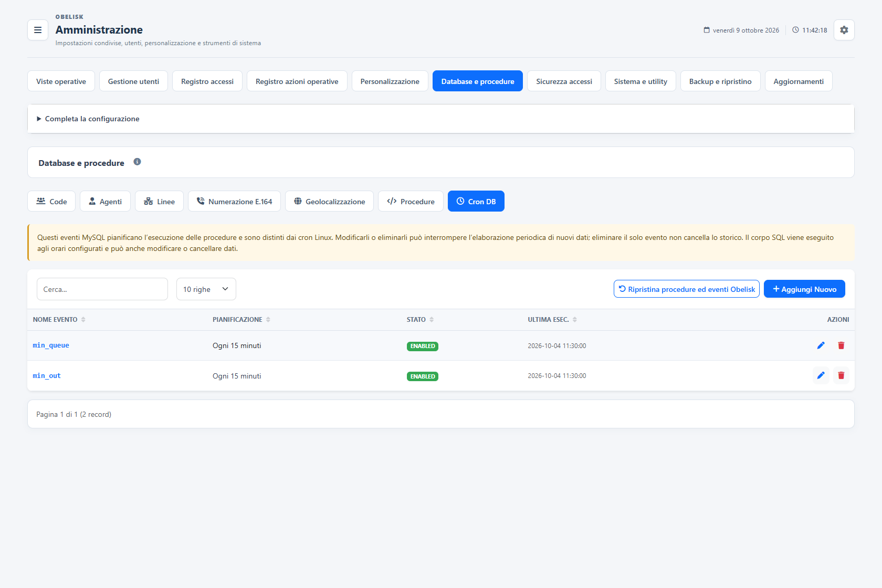Edit the min_queue event

click(821, 345)
